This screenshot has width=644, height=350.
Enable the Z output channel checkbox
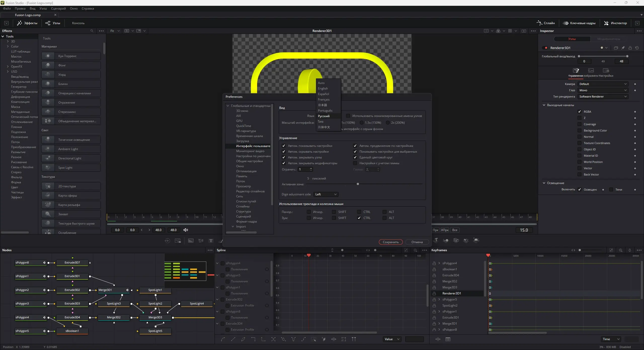579,118
